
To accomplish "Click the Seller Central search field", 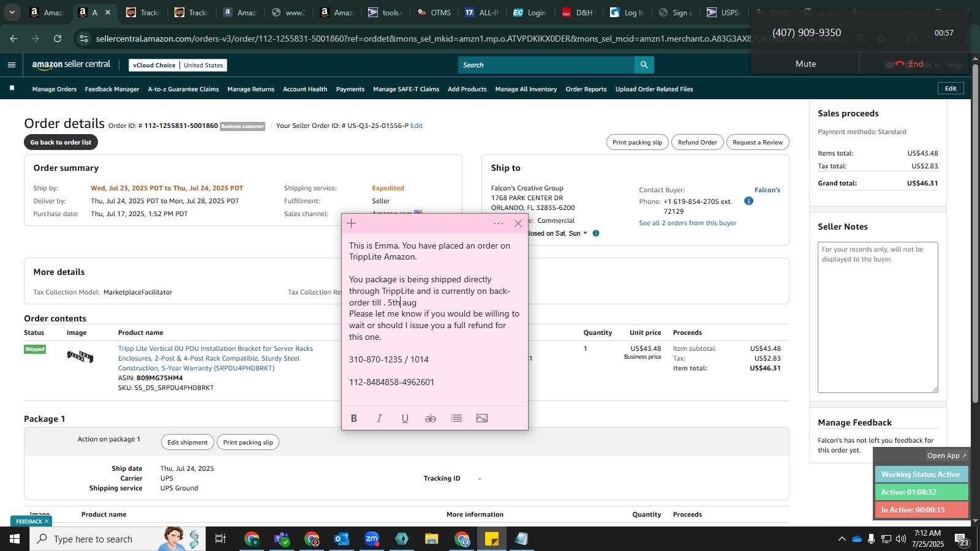I will (x=546, y=65).
